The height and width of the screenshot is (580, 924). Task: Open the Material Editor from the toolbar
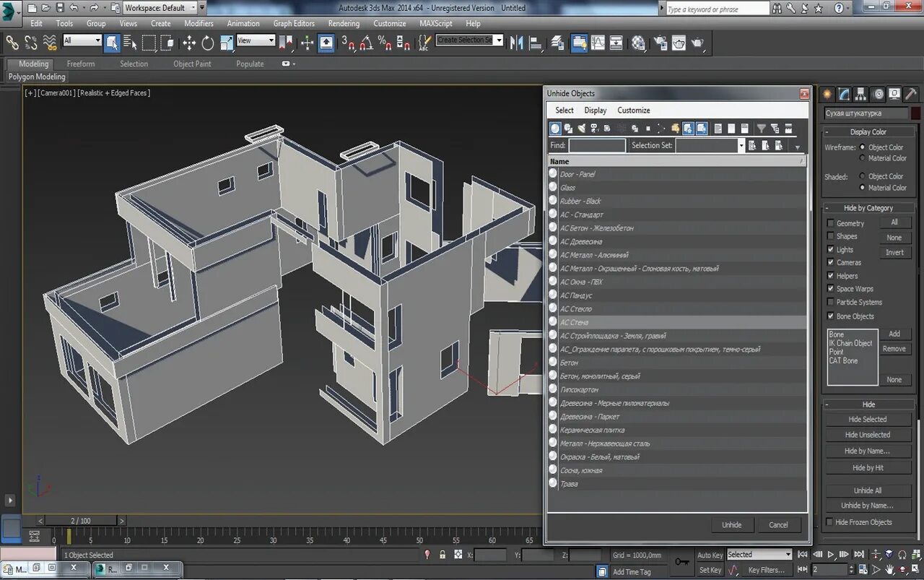[638, 43]
